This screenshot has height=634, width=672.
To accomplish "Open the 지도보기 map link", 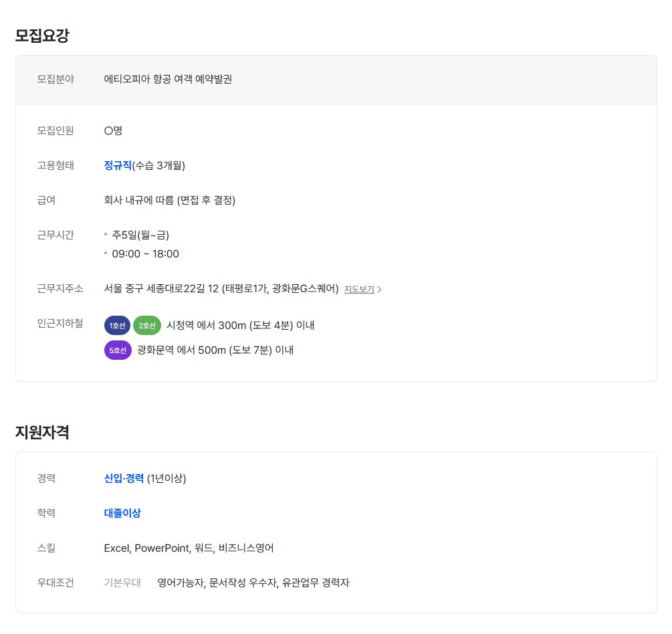I will (x=359, y=290).
